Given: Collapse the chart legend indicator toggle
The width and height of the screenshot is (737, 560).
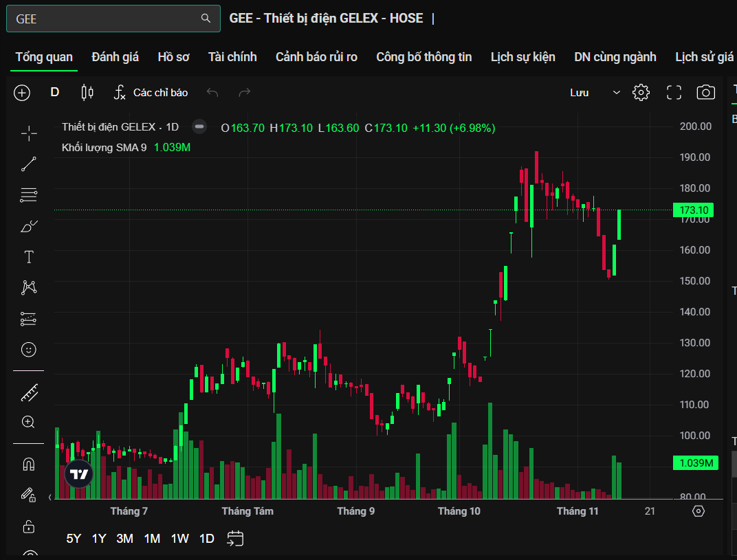Looking at the screenshot, I should pos(199,127).
